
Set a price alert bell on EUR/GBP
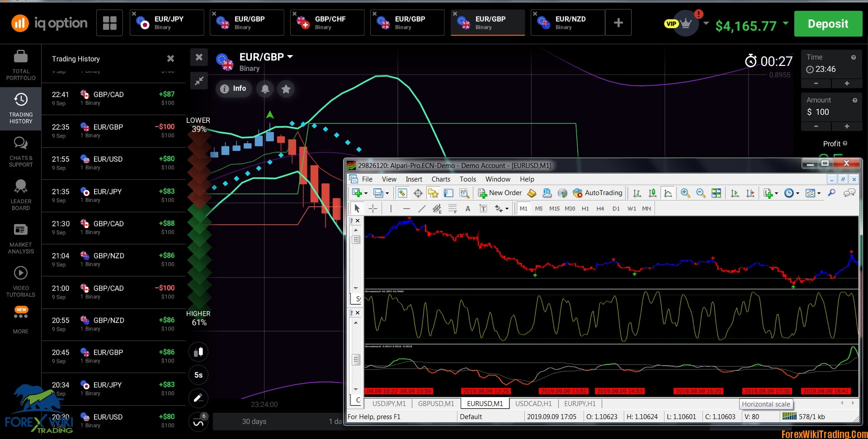pyautogui.click(x=265, y=89)
